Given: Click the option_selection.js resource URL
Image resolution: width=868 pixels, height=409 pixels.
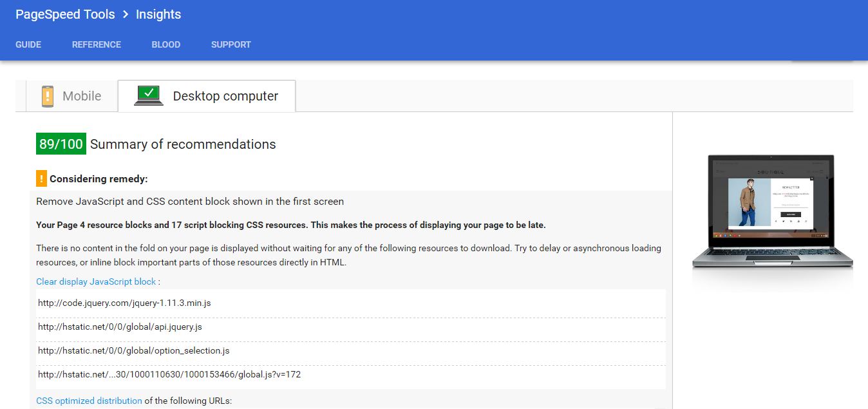Looking at the screenshot, I should 134,350.
